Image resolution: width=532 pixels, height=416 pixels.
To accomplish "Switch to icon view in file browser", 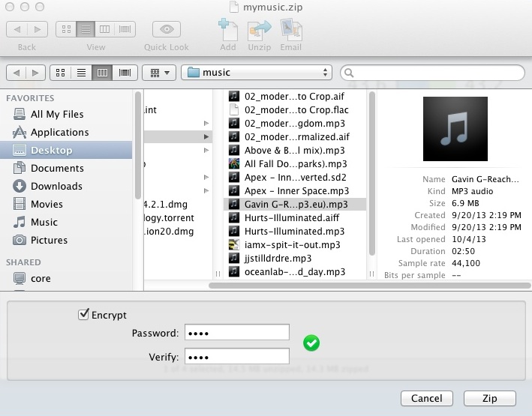I will (x=62, y=73).
